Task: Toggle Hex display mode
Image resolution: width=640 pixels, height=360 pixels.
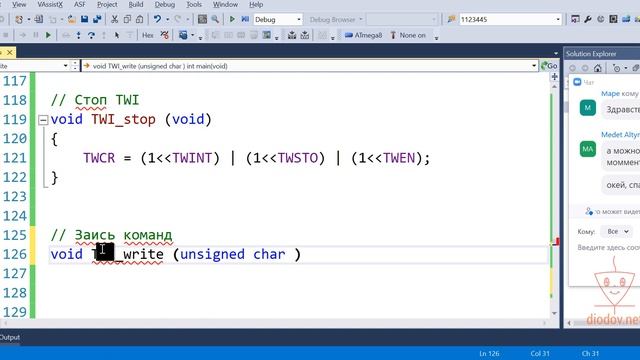Action: point(148,36)
